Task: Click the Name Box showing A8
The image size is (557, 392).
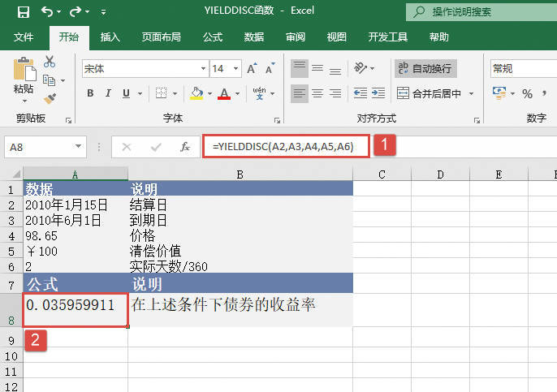Action: 39,147
